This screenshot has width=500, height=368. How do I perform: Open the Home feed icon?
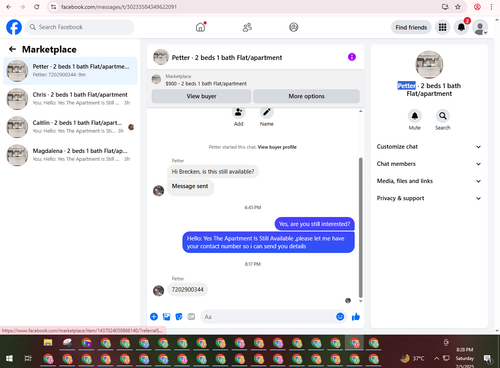click(200, 27)
